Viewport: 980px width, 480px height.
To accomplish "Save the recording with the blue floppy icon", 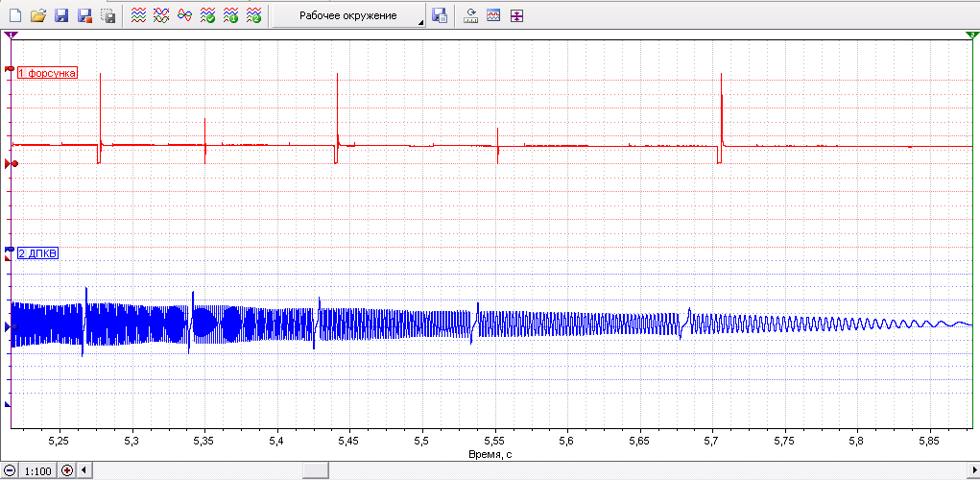I will pos(61,16).
